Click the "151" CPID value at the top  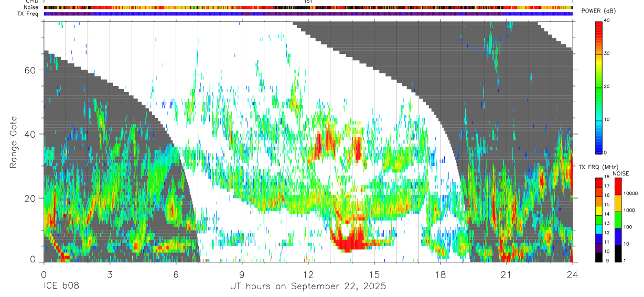(308, 2)
